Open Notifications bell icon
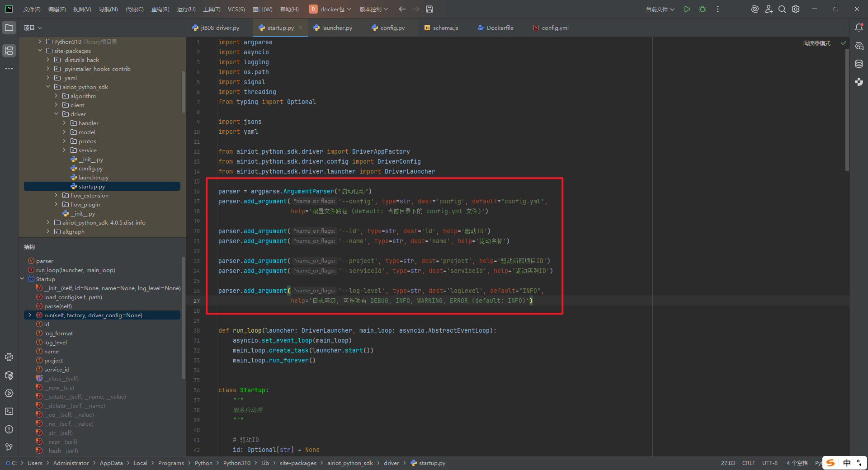The width and height of the screenshot is (868, 470). pos(859,28)
